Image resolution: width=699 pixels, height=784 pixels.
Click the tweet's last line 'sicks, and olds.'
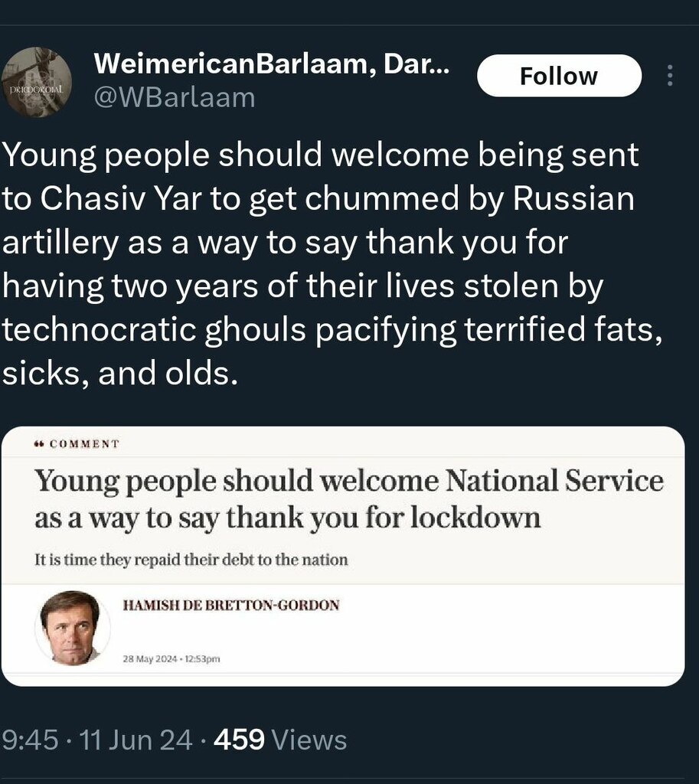[116, 375]
